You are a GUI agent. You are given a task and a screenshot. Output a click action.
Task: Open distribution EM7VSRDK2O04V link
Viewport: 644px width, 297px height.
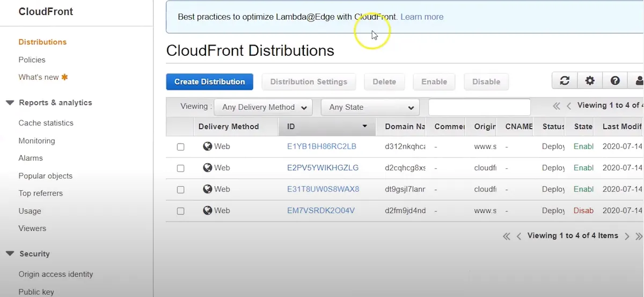321,211
